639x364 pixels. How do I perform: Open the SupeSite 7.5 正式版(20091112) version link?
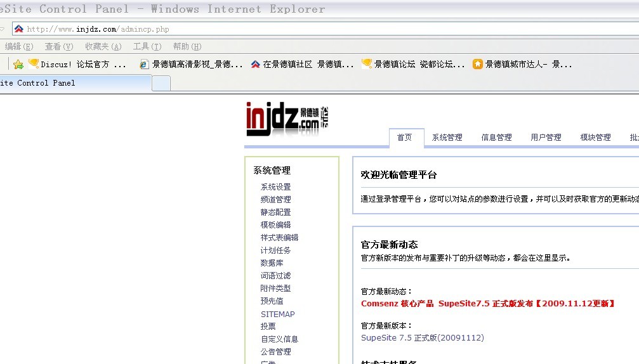(x=423, y=337)
